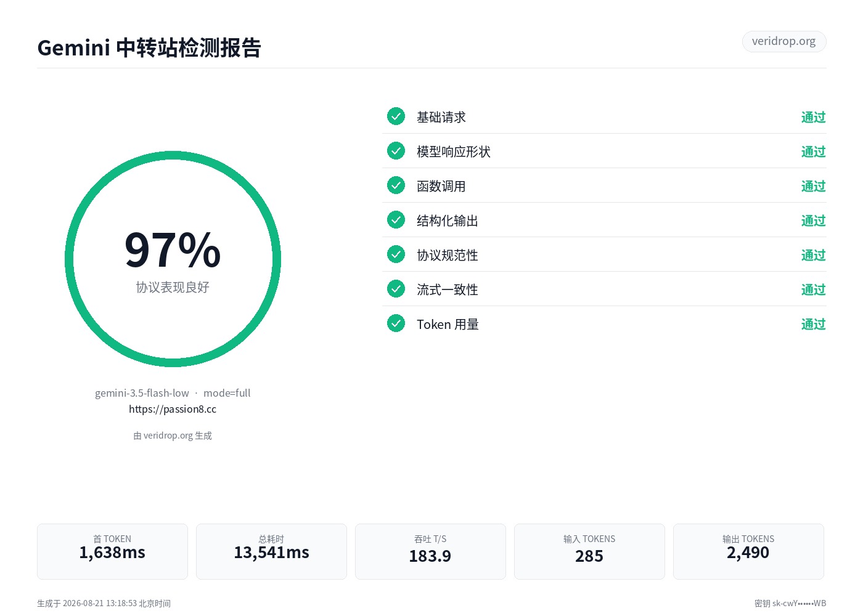Click the 密钥 sk-cwY masked key text
Viewport: 863px width, 616px height.
click(790, 603)
